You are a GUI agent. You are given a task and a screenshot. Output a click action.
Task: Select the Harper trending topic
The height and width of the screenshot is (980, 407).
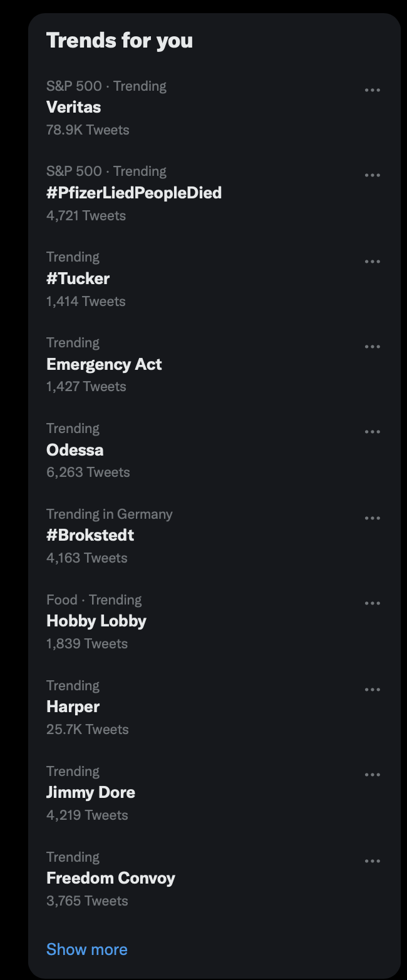(x=214, y=707)
